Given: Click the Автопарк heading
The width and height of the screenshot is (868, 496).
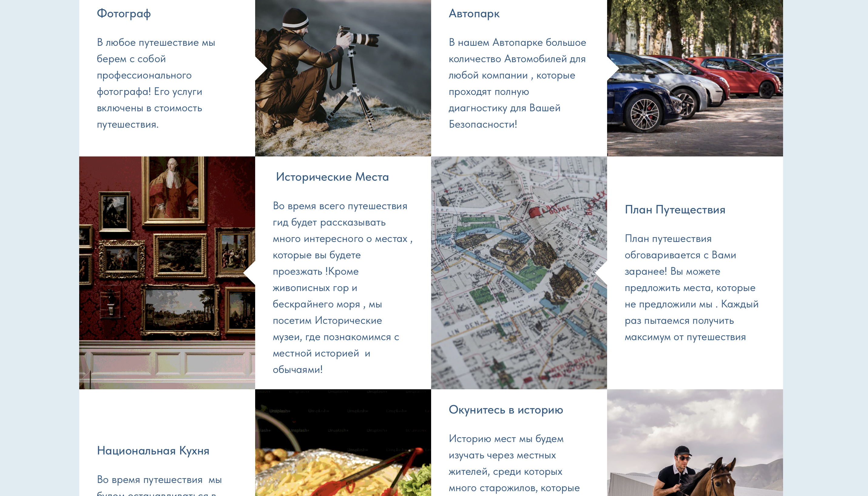Looking at the screenshot, I should (x=474, y=14).
